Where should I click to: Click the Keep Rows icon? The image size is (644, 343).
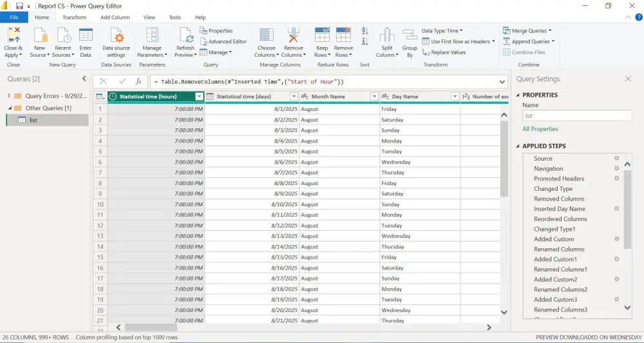pyautogui.click(x=322, y=35)
